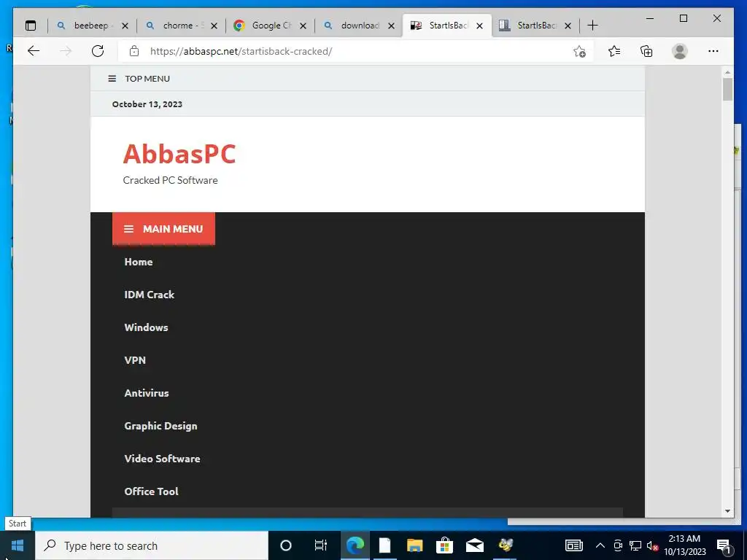
Task: Click the Cracked PC Software tagline
Action: (x=171, y=181)
